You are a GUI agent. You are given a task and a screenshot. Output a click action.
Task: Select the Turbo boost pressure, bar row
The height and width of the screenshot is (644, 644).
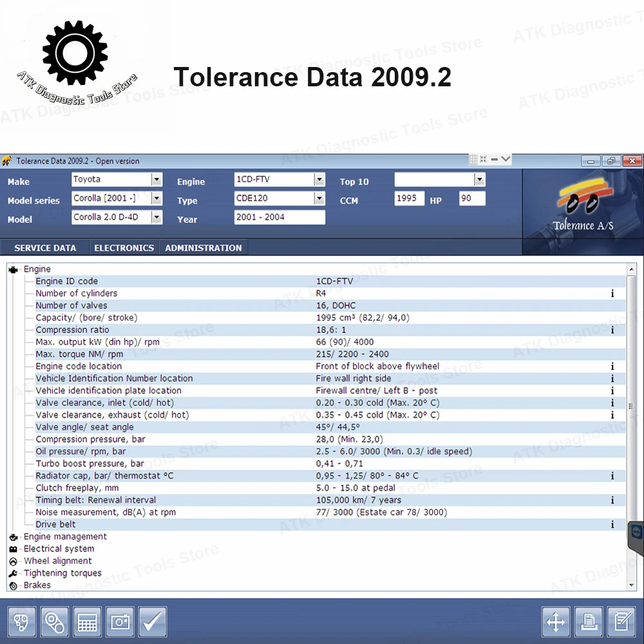(330, 464)
